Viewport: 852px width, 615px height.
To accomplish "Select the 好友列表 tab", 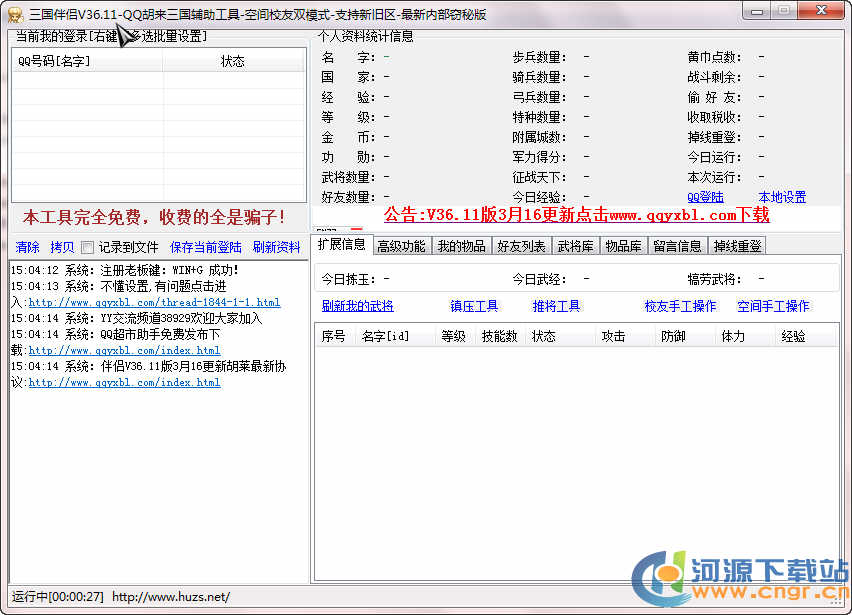I will (x=521, y=246).
